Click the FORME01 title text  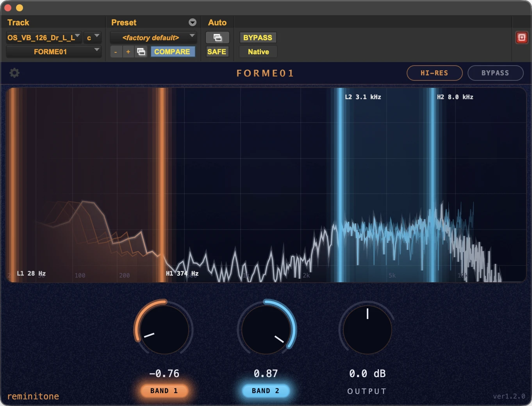tap(265, 73)
